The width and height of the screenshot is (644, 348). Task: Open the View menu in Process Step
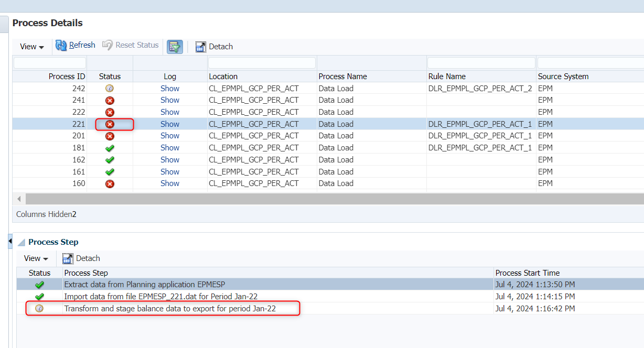tap(36, 258)
